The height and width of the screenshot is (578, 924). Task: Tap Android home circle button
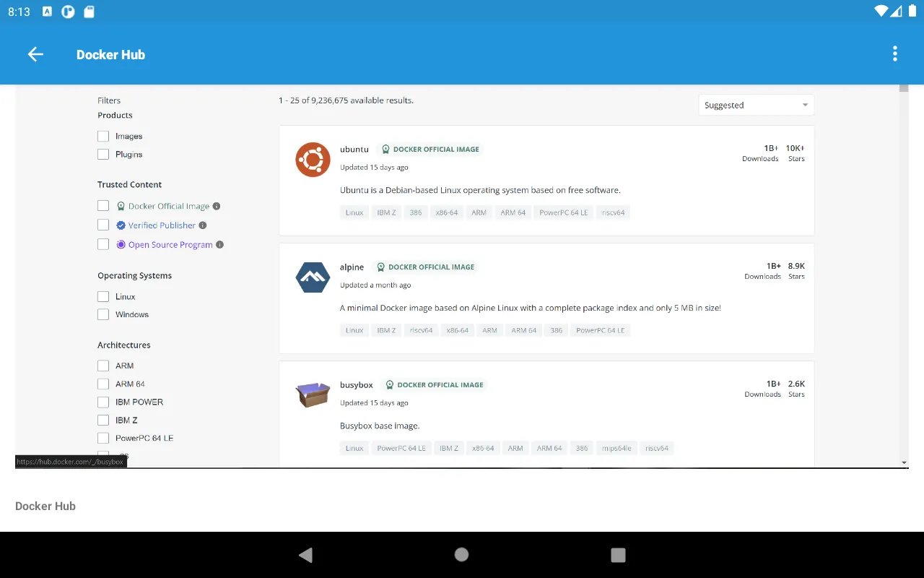click(x=461, y=554)
